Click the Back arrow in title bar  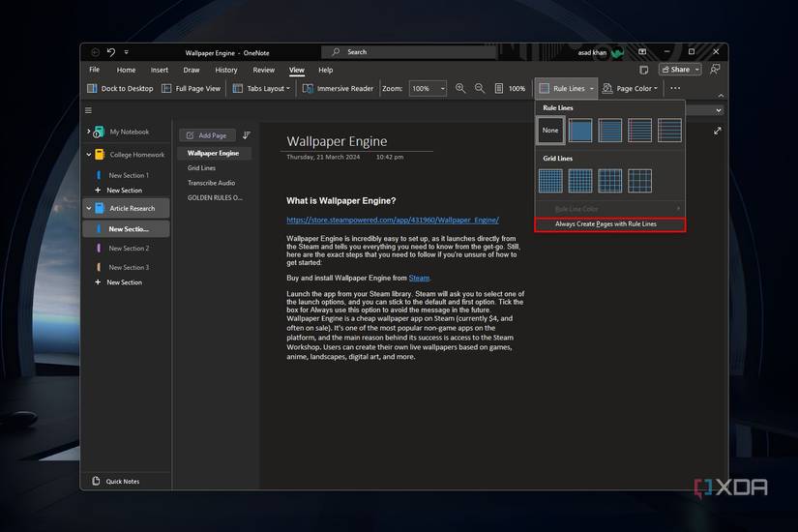(x=95, y=52)
